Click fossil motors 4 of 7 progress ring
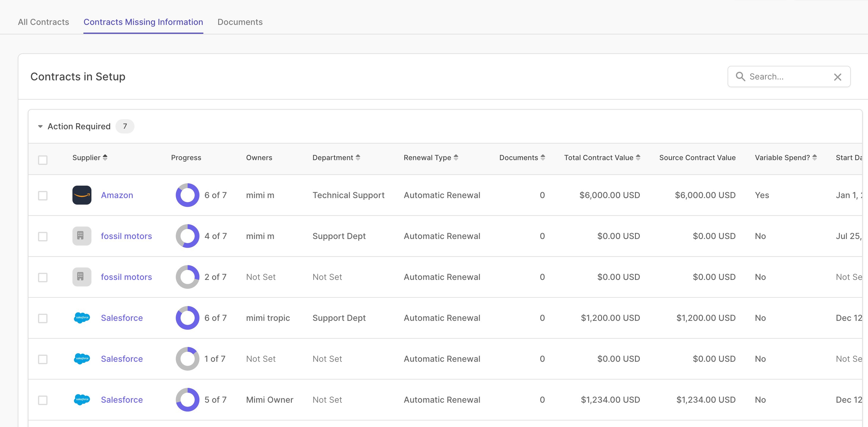 pos(187,236)
